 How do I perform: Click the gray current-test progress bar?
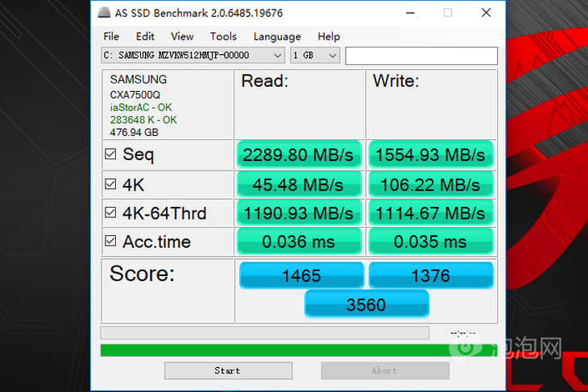pyautogui.click(x=265, y=332)
